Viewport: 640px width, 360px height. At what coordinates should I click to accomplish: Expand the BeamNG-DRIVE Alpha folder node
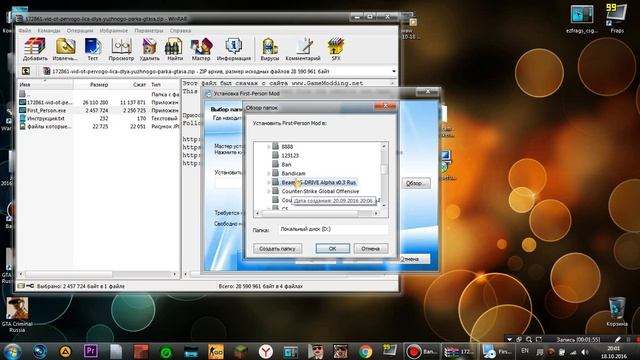(269, 182)
